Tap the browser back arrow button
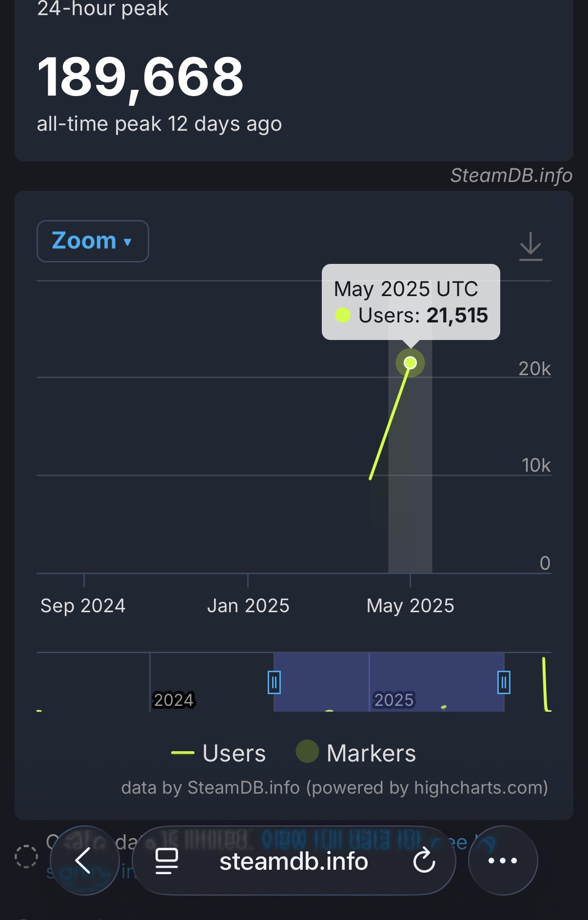 pyautogui.click(x=84, y=860)
